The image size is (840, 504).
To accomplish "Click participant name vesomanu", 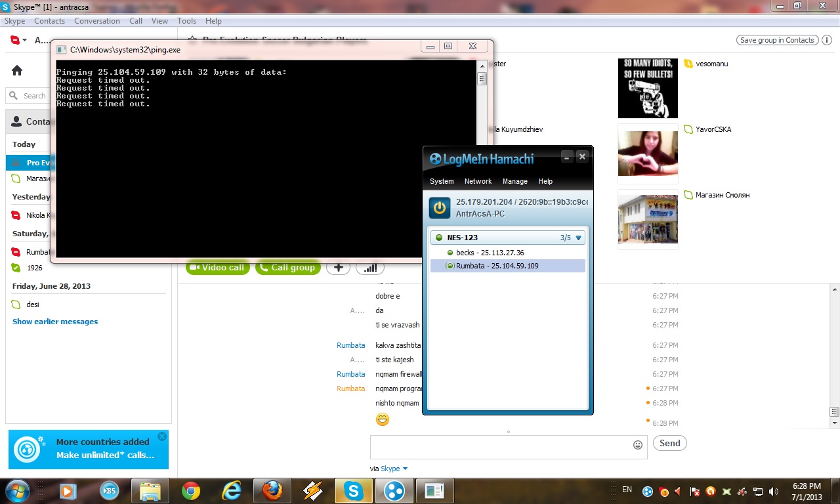I will [x=712, y=64].
